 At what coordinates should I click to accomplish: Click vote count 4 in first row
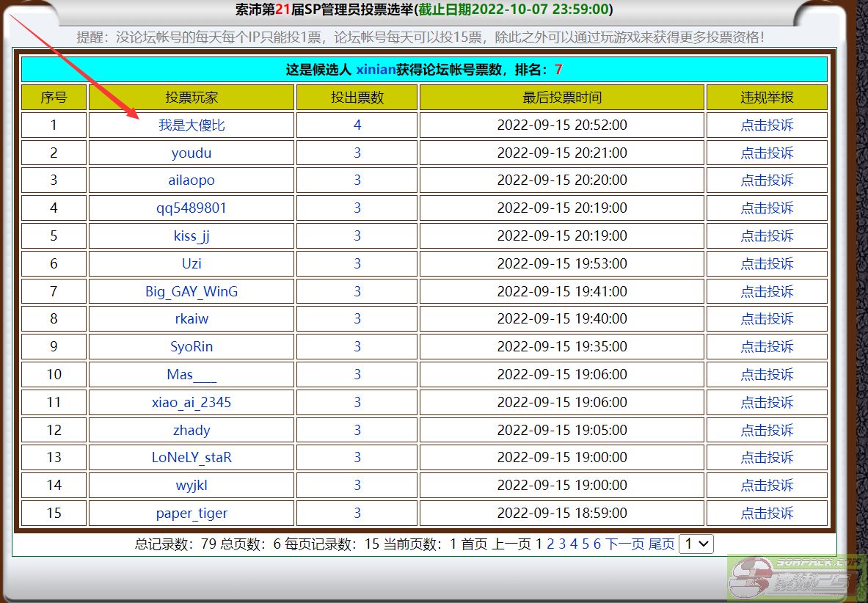click(x=357, y=125)
